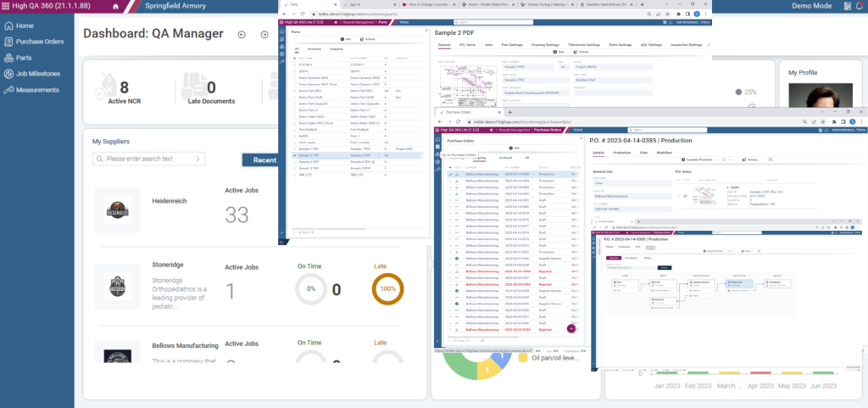Focus the My Suppliers search field
The width and height of the screenshot is (868, 408).
pyautogui.click(x=148, y=159)
